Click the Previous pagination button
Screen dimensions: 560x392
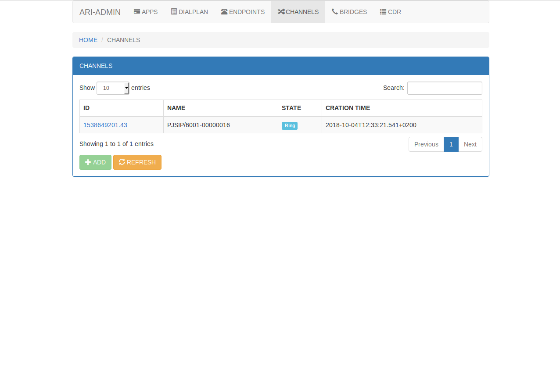(426, 144)
